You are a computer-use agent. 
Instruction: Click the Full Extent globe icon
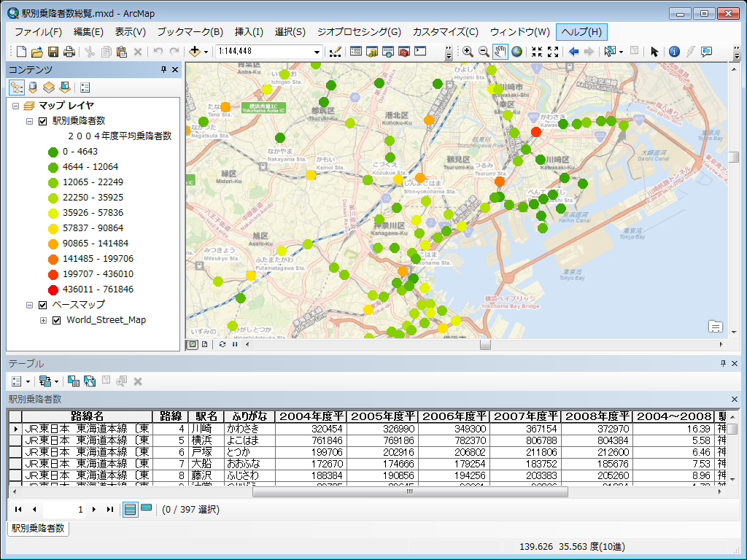(x=516, y=52)
